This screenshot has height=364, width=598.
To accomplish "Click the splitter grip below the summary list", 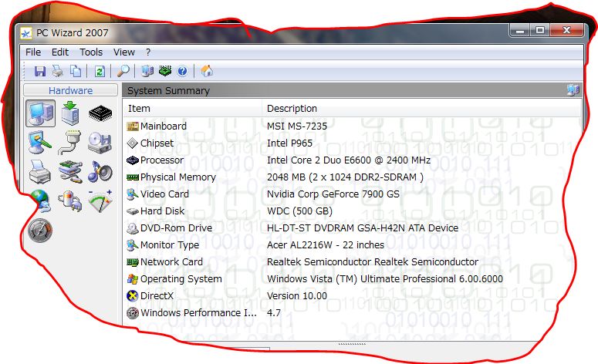I will point(352,344).
